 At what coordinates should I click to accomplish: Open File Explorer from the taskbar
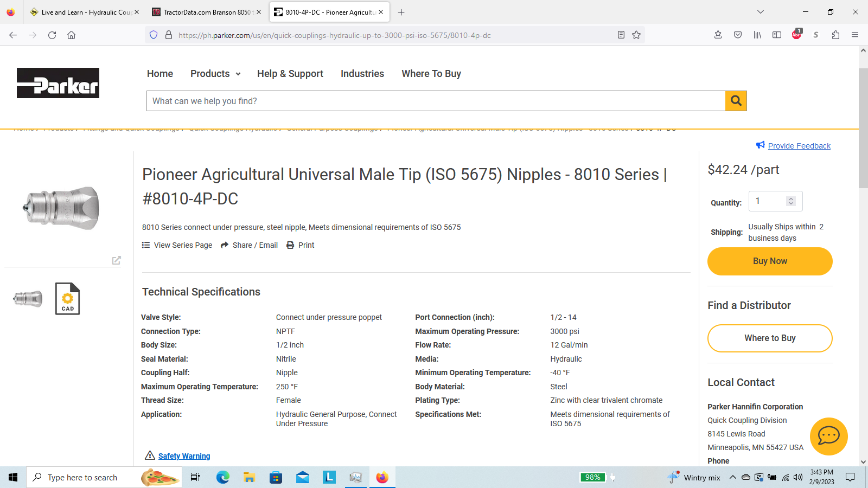(x=249, y=477)
